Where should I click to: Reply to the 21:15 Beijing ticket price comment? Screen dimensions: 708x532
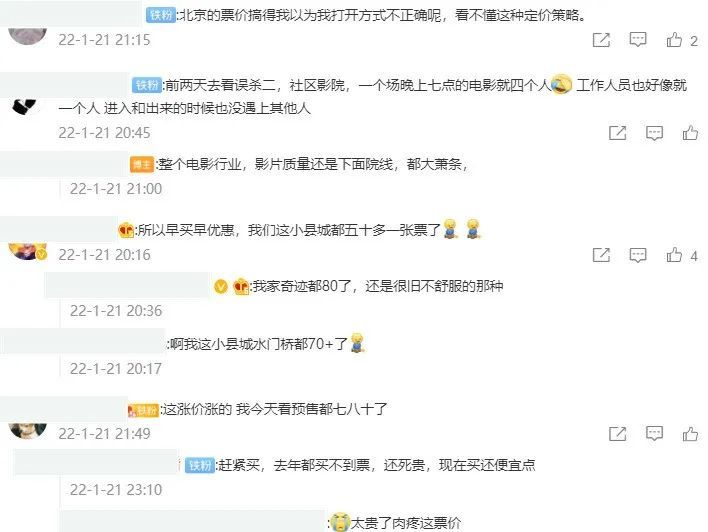[638, 40]
